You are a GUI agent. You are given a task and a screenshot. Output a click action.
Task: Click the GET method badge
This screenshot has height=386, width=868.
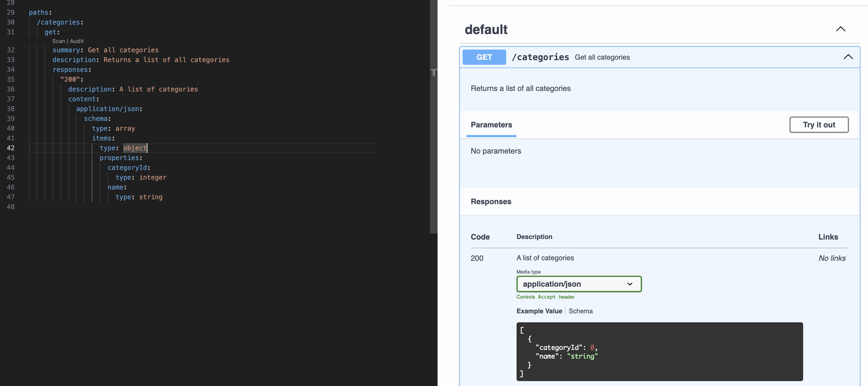click(484, 57)
